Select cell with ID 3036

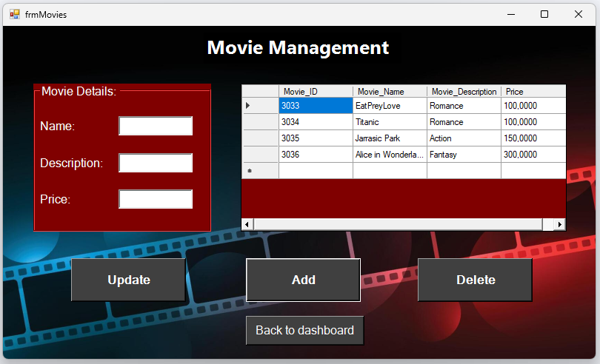coord(316,155)
